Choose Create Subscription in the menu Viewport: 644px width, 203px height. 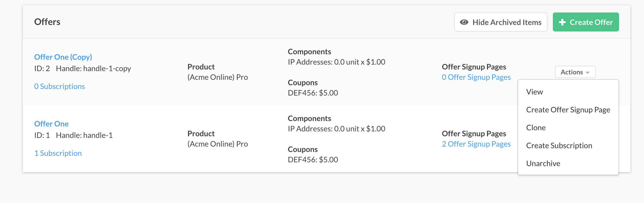[x=559, y=146]
